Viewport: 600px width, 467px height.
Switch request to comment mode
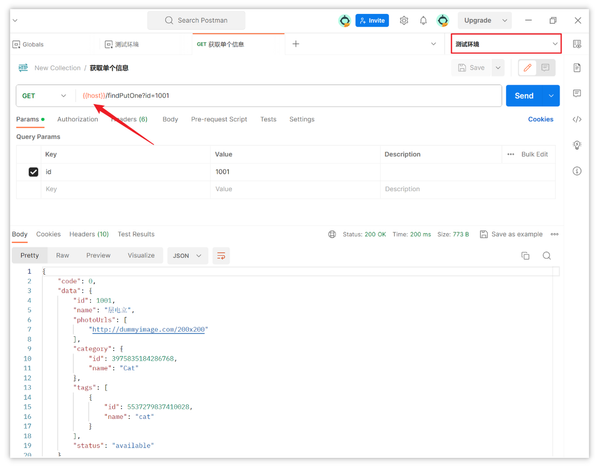[546, 68]
